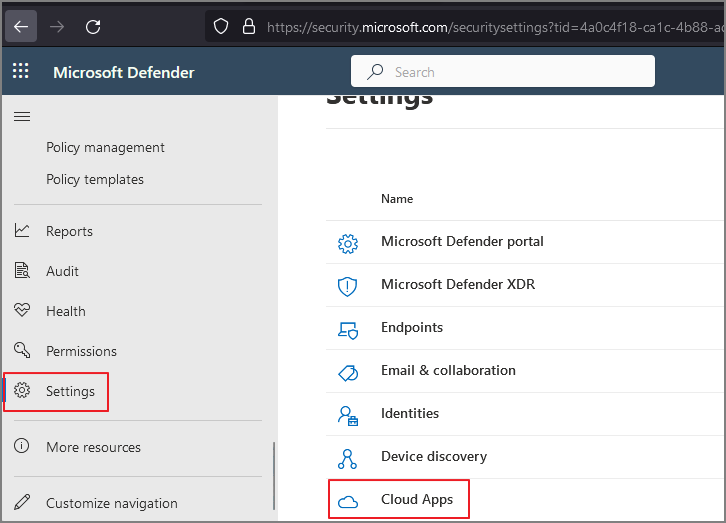Click the Email & collaboration tag icon
726x523 pixels.
[348, 373]
